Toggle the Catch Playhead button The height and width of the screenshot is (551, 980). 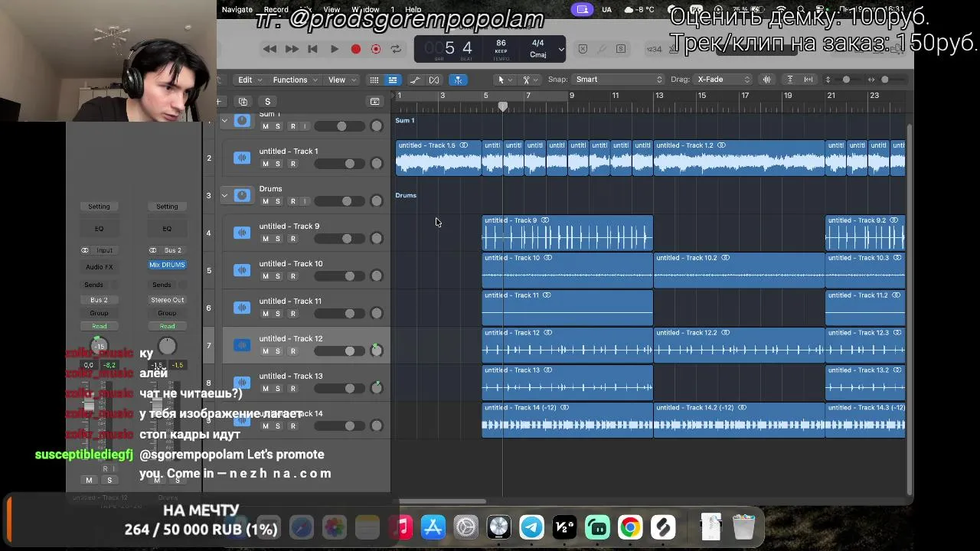[458, 80]
